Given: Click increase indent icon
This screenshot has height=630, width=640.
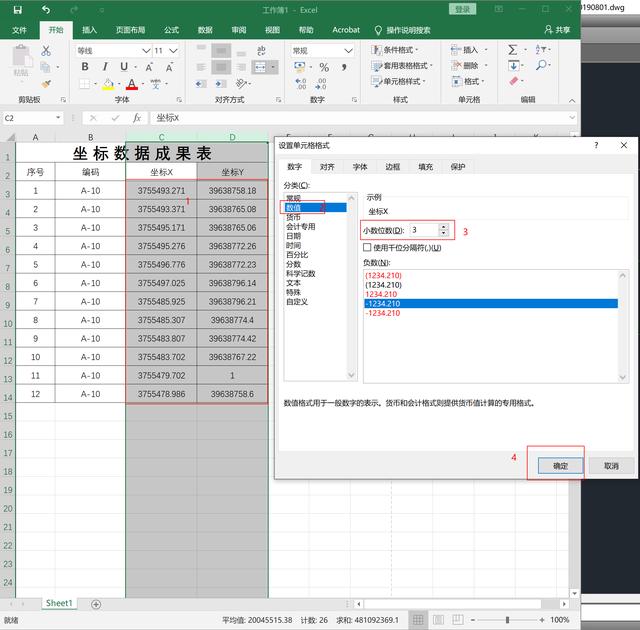Looking at the screenshot, I should [221, 84].
